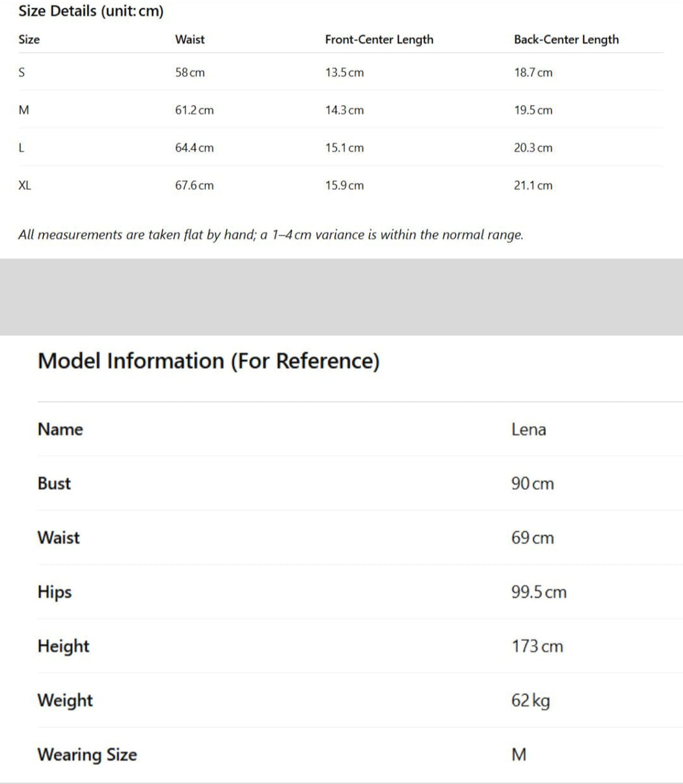Select the Waist column header

(189, 40)
